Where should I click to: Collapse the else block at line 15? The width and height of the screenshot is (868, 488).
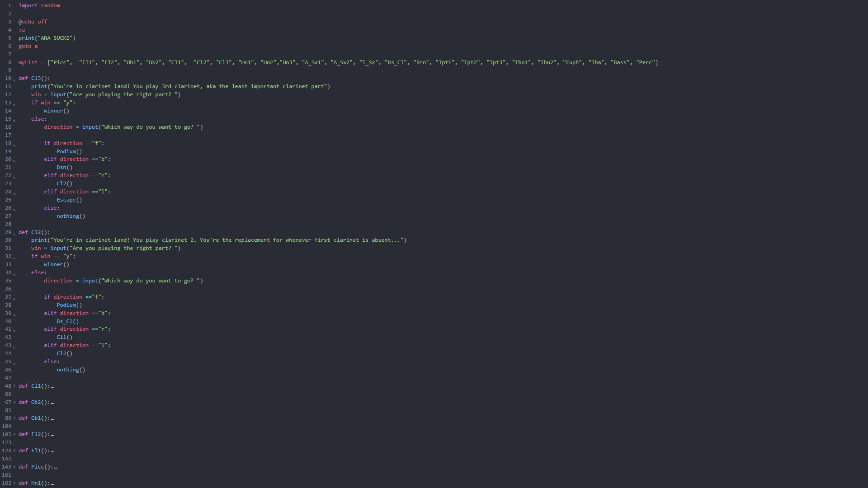tap(14, 120)
